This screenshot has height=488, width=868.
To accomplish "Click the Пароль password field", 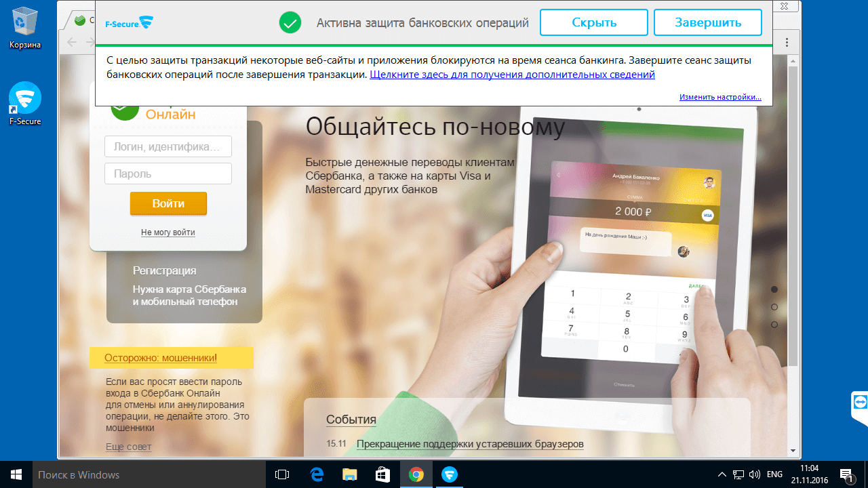I will (167, 174).
